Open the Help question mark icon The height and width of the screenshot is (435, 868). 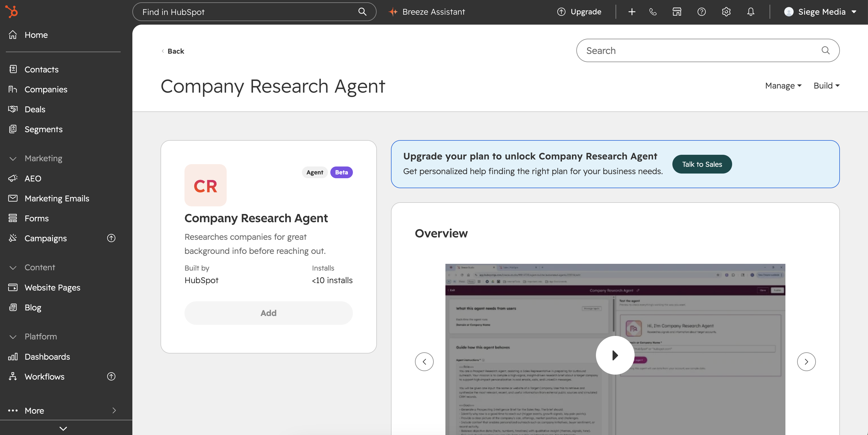(x=702, y=12)
